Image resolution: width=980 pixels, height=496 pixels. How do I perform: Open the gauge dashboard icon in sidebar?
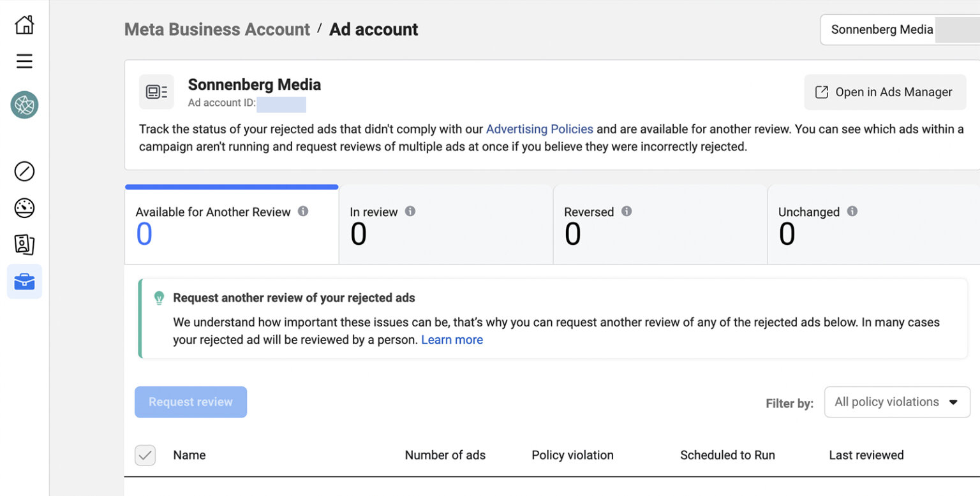click(24, 208)
